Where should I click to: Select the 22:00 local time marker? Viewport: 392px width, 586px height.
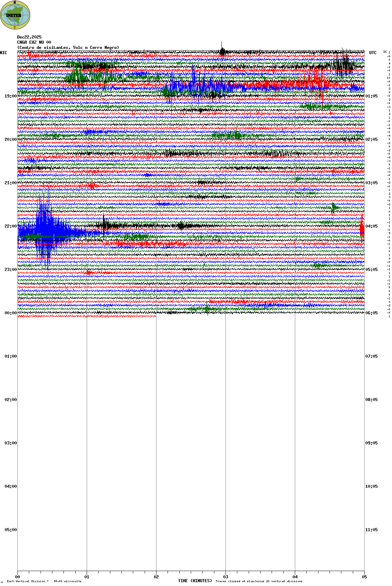pos(10,226)
